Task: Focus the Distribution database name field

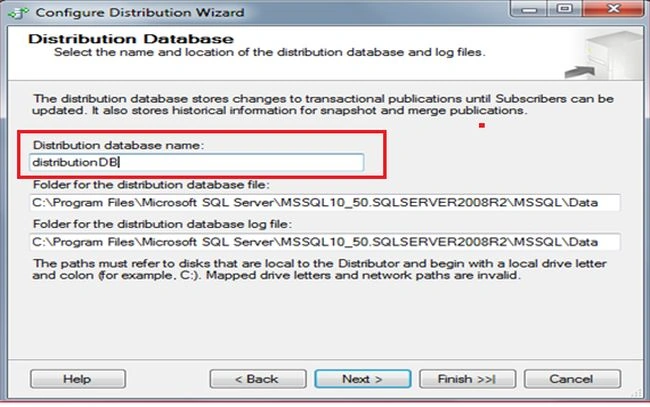Action: click(197, 162)
